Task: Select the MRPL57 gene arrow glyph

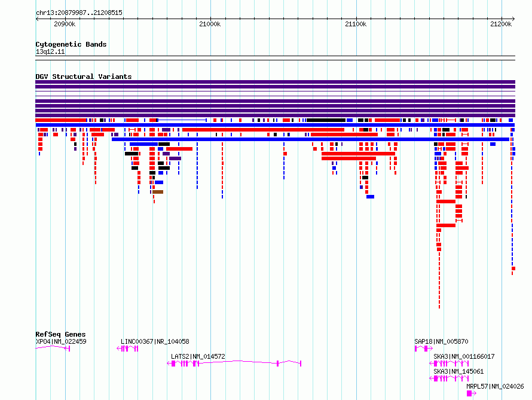Action: pyautogui.click(x=472, y=393)
